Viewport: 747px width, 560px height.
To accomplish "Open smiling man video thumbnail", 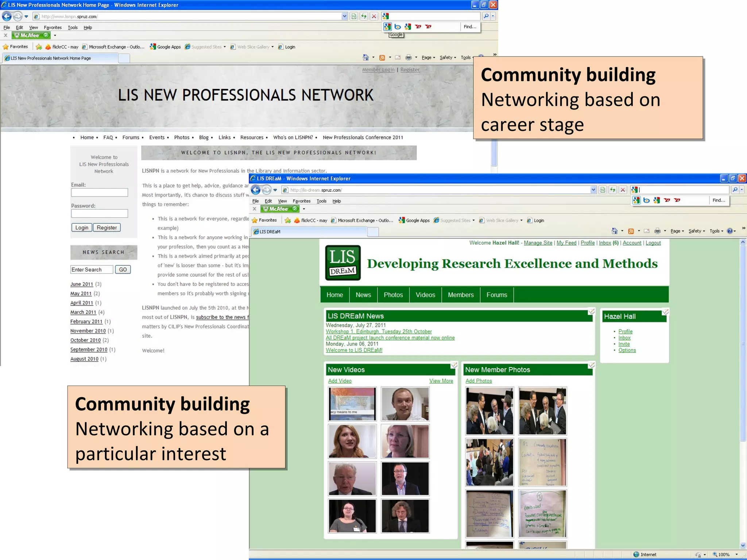I will [405, 404].
